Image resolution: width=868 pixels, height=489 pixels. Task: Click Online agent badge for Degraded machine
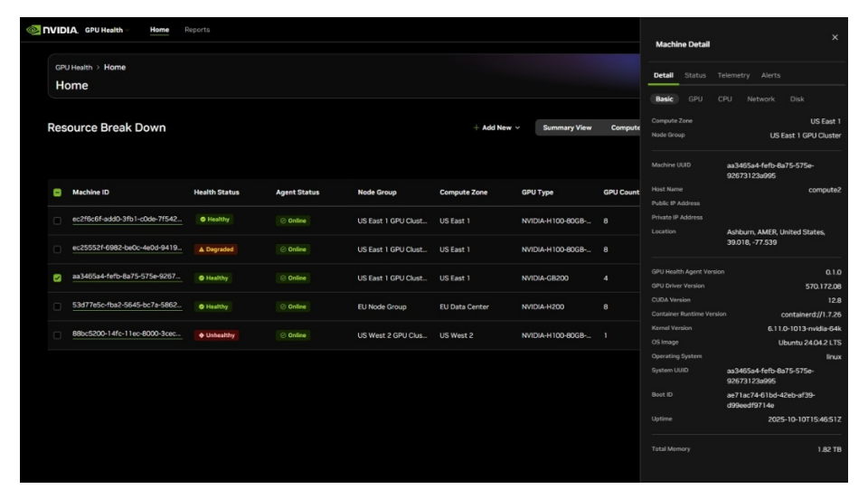tap(297, 249)
